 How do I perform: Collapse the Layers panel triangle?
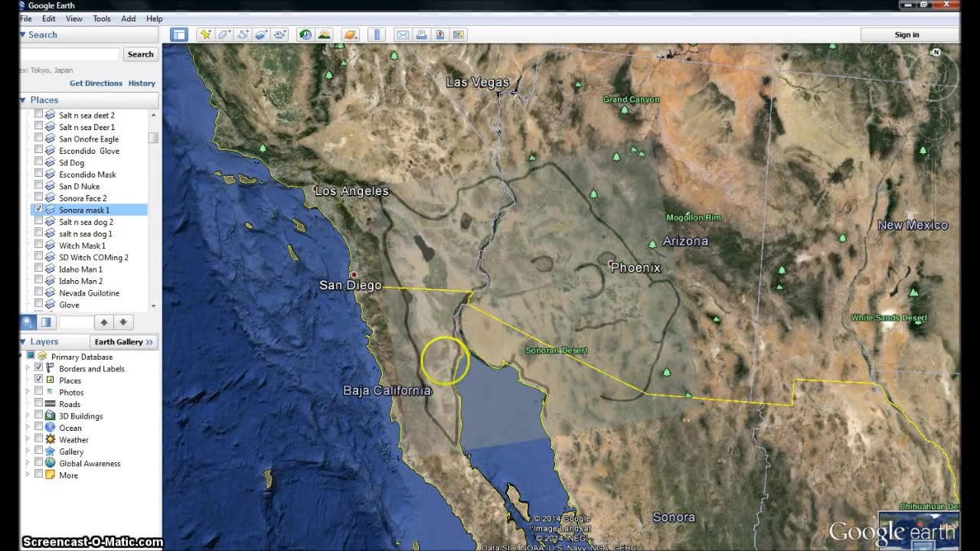23,342
